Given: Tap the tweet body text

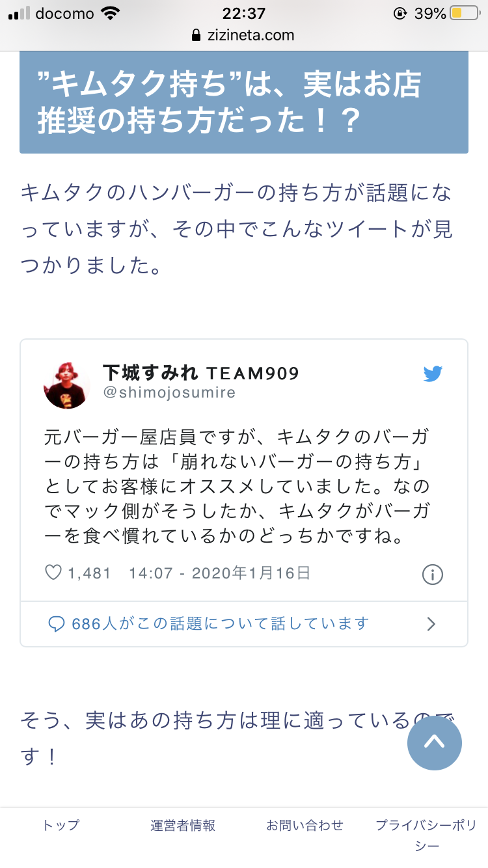Looking at the screenshot, I should pos(237,487).
